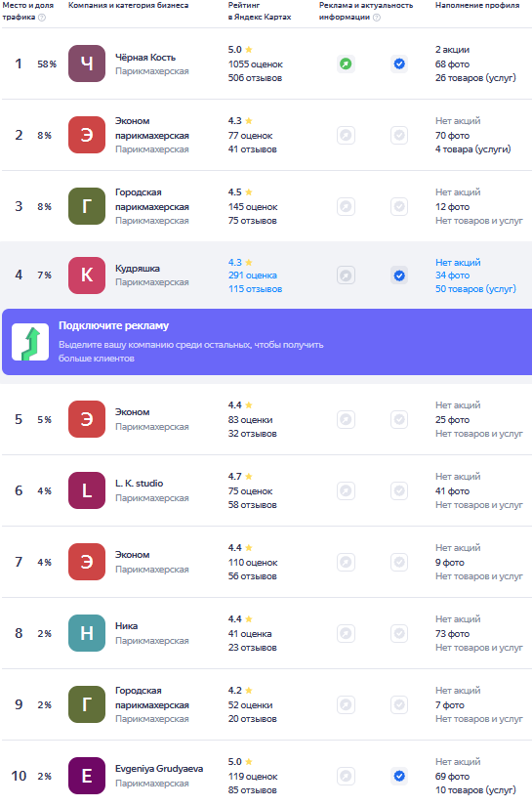Click the 'Нет акций' link for Кудряшка

458,262
